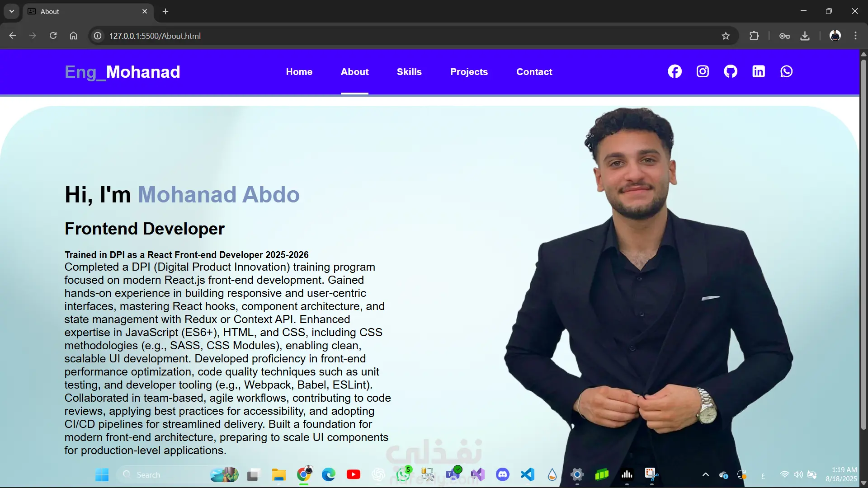Open the Instagram social icon

tap(703, 71)
